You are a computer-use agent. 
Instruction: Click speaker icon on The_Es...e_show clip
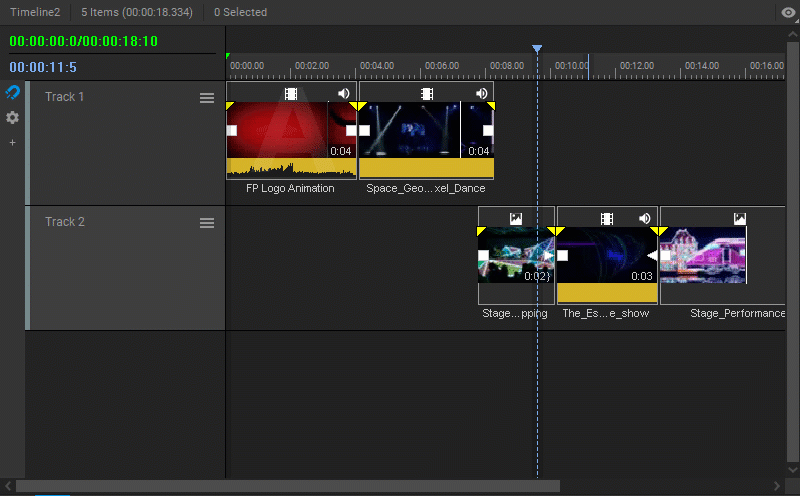645,218
